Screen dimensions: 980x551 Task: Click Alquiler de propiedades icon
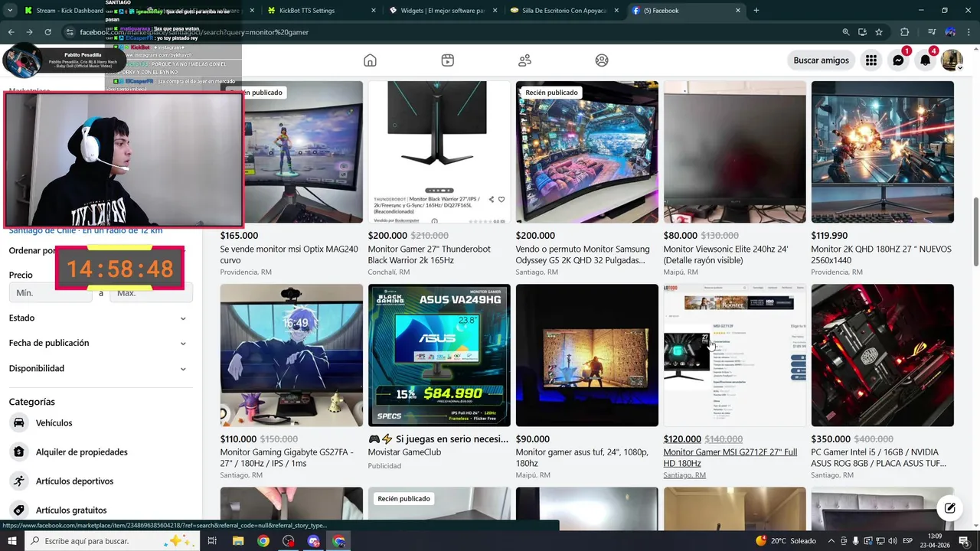coord(19,452)
